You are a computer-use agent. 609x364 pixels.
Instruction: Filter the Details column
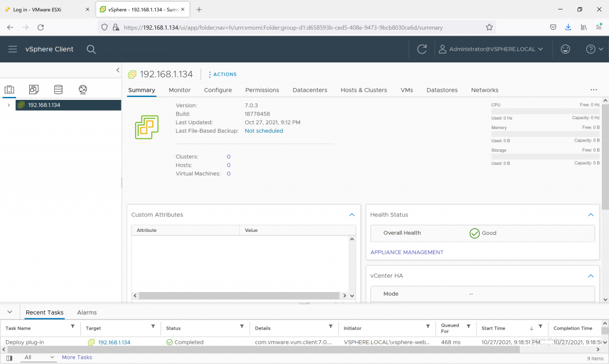click(x=331, y=327)
